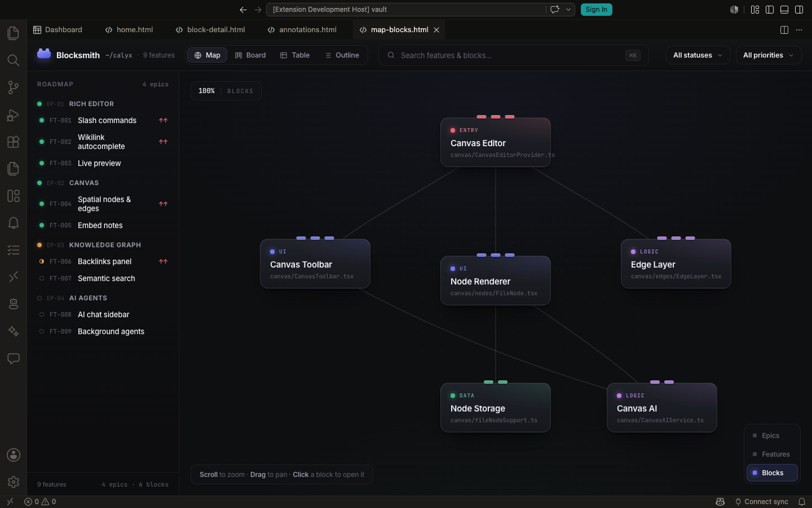Expand the chat dropdown arrow in command center
This screenshot has height=508, width=812.
[x=568, y=10]
